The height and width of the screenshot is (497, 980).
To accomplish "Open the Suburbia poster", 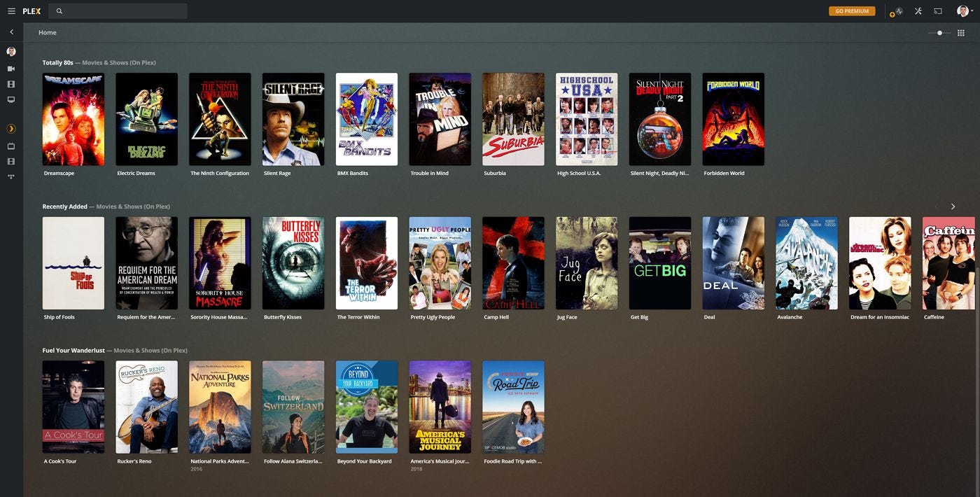I will (513, 119).
